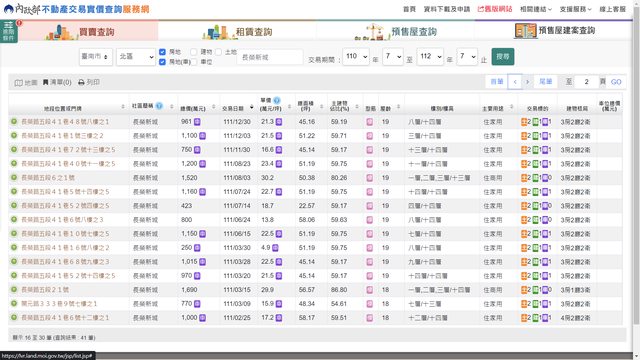This screenshot has height=360, width=640.
Task: Open the city dropdown showing 臺南市
Action: pyautogui.click(x=96, y=57)
